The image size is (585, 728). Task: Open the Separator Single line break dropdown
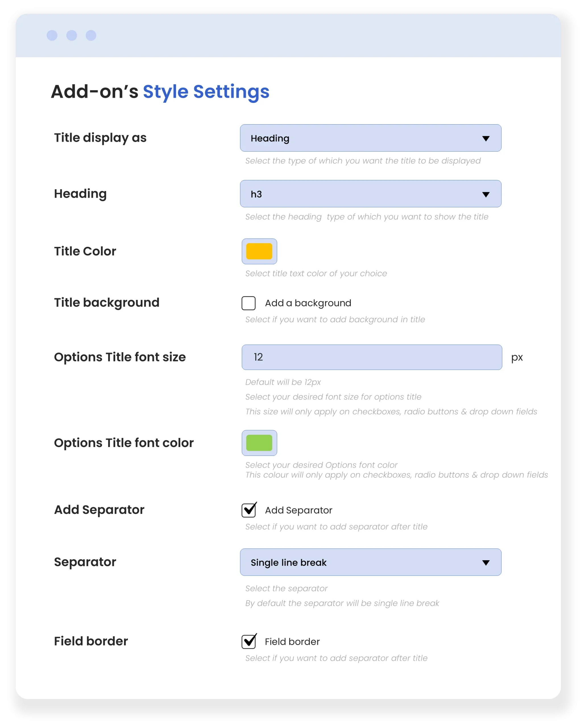371,562
